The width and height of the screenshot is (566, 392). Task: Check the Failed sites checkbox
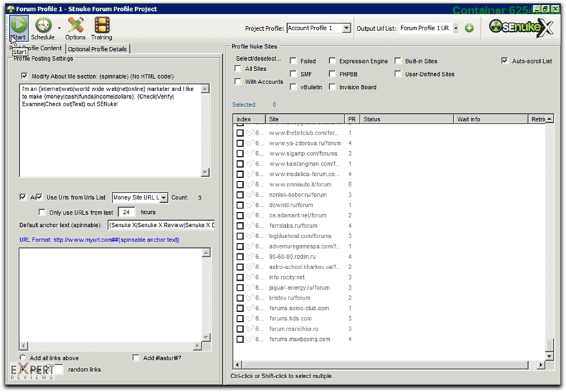(x=293, y=61)
